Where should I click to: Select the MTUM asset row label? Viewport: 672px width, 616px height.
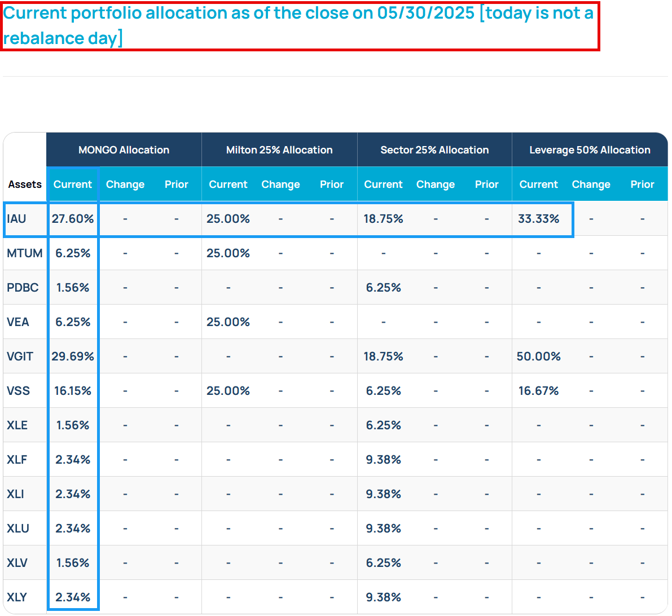pyautogui.click(x=23, y=253)
